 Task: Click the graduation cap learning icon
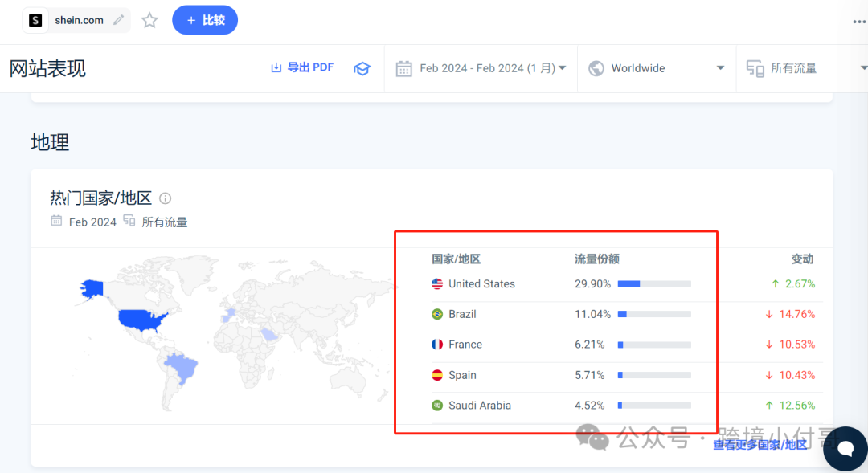pos(362,68)
